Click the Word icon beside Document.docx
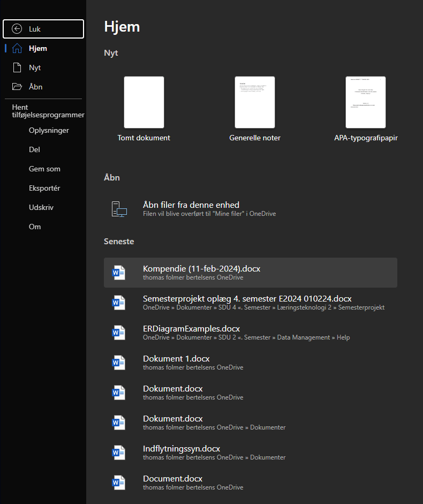Viewport: 423px width, 504px height. [119, 483]
